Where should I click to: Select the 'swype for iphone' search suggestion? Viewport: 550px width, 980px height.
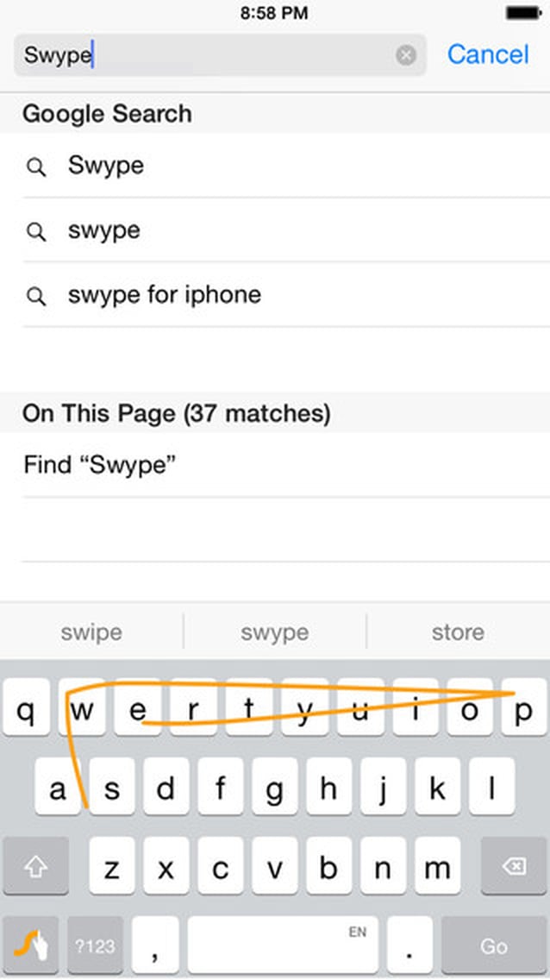pyautogui.click(x=164, y=295)
